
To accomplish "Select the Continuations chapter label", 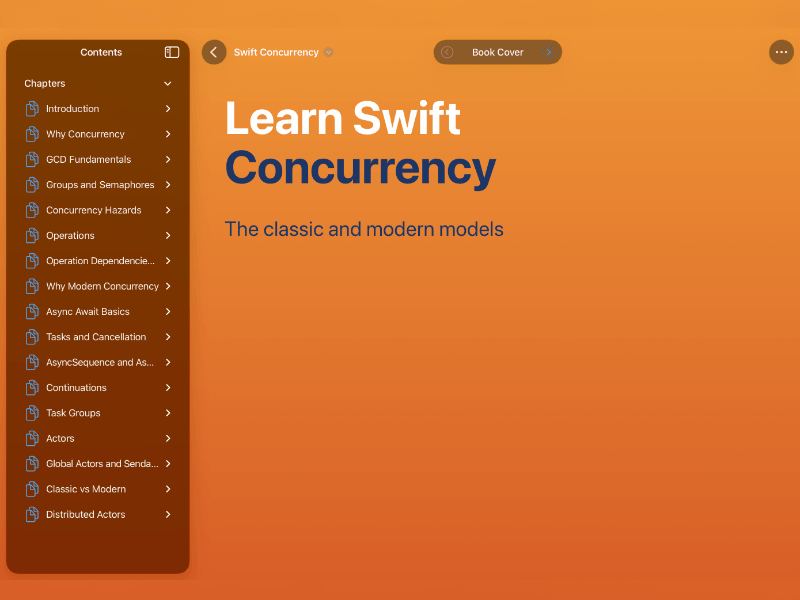I will pyautogui.click(x=76, y=388).
